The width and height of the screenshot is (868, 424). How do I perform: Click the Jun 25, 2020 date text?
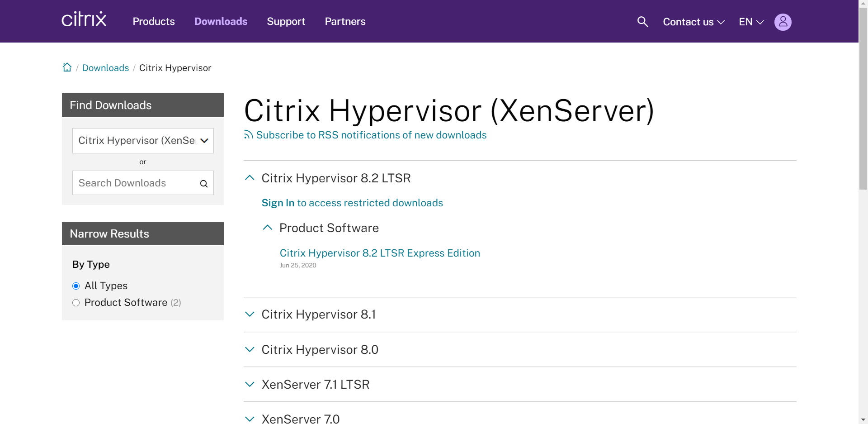click(x=298, y=265)
